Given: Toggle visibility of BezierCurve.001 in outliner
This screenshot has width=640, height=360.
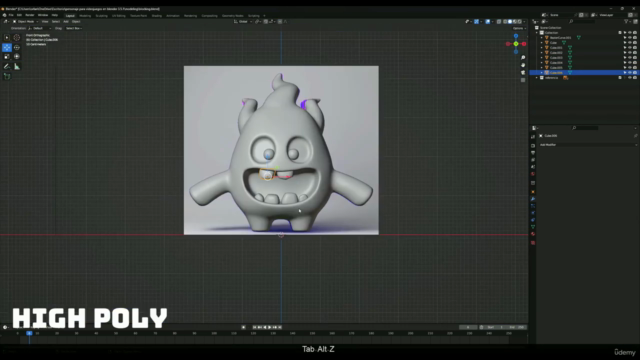Looking at the screenshot, I should (x=630, y=38).
